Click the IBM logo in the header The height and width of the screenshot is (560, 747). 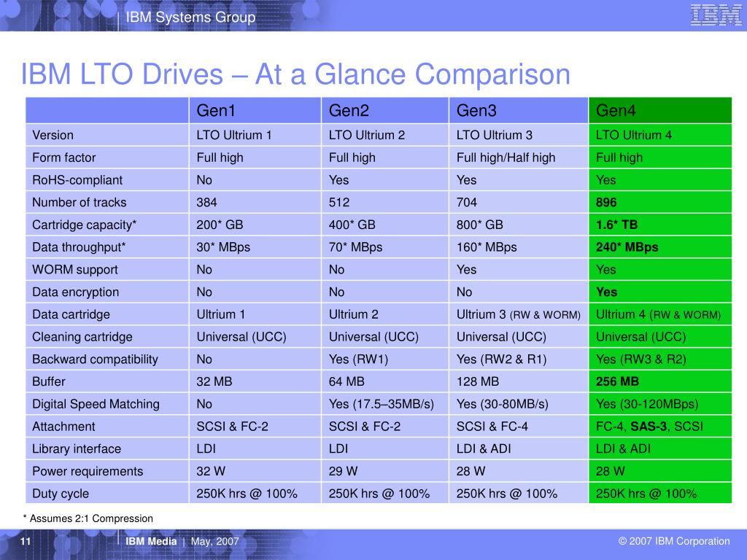coord(715,15)
